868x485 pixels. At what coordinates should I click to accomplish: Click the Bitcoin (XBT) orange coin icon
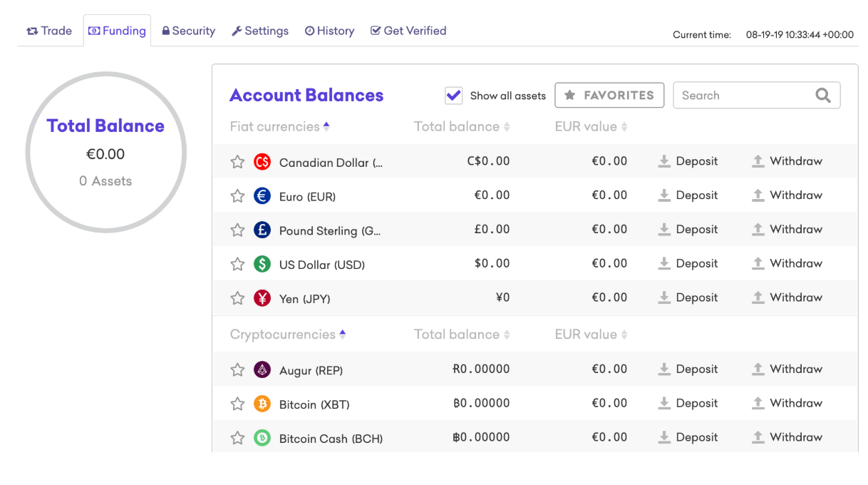pos(262,404)
